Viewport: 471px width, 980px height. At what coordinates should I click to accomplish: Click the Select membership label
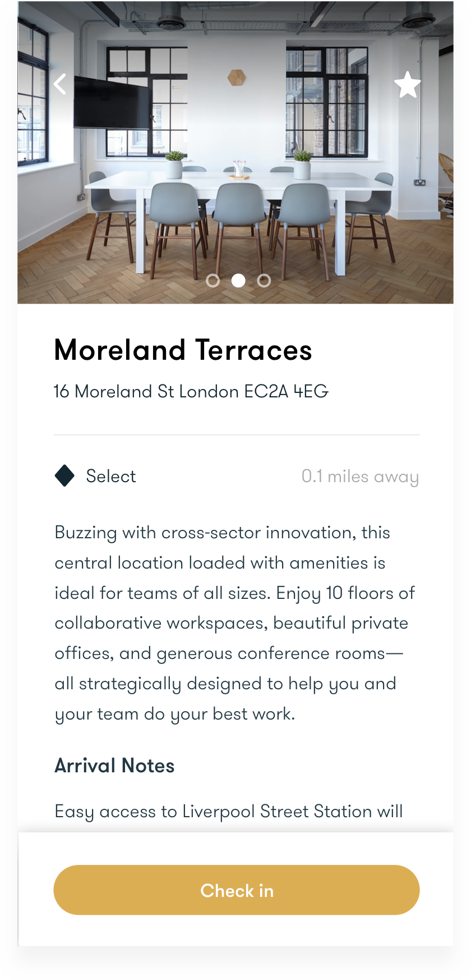(x=111, y=477)
